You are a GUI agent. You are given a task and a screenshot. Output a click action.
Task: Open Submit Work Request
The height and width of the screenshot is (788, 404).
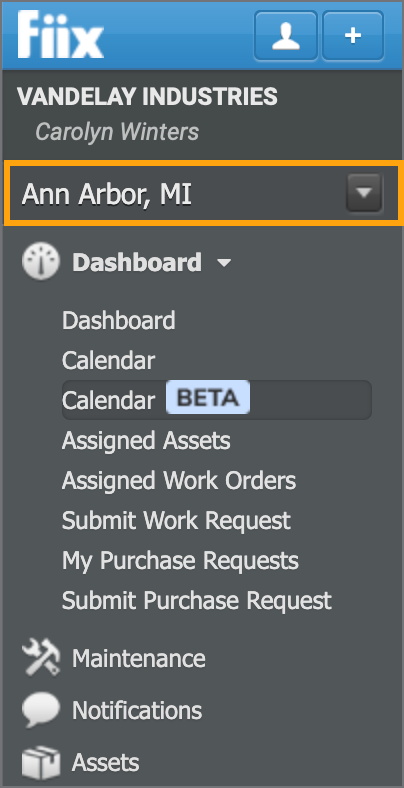176,520
